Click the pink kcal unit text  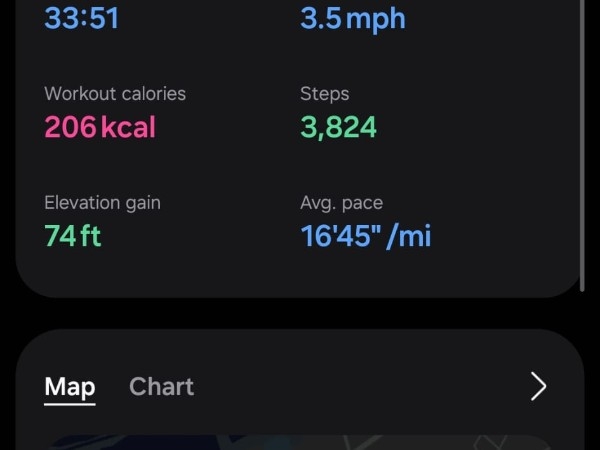tap(128, 127)
